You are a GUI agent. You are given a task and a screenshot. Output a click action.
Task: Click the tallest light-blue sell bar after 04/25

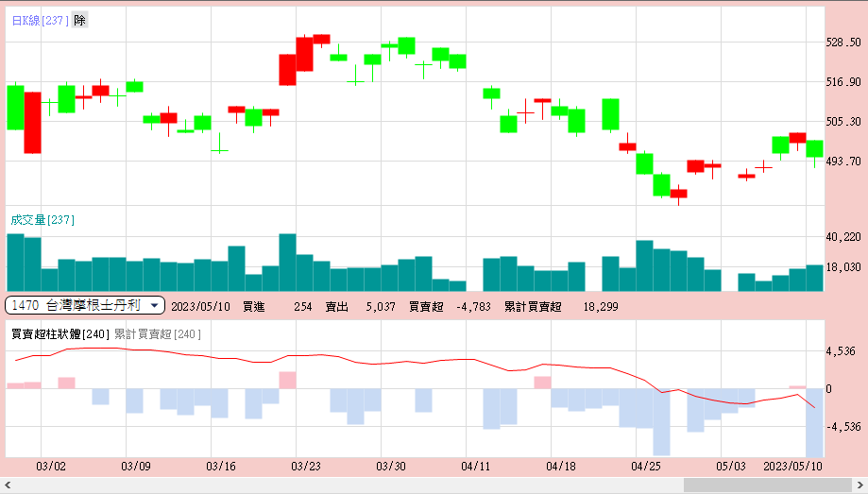[661, 422]
